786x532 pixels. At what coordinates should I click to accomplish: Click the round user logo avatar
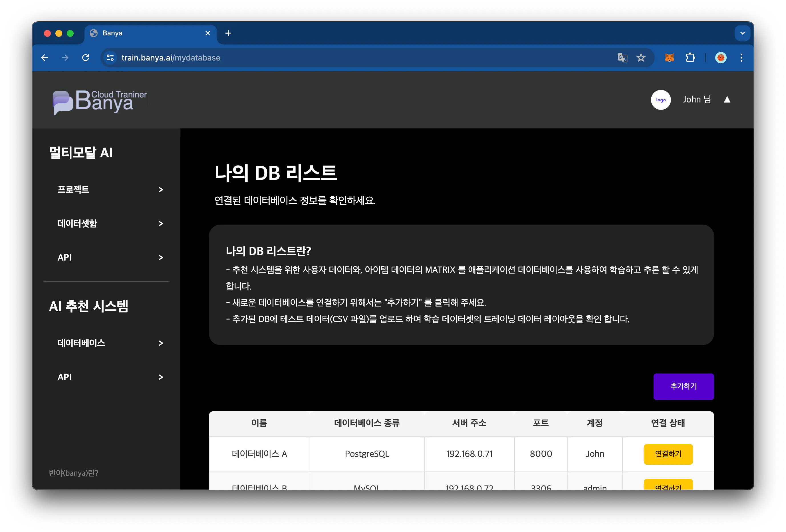point(660,100)
